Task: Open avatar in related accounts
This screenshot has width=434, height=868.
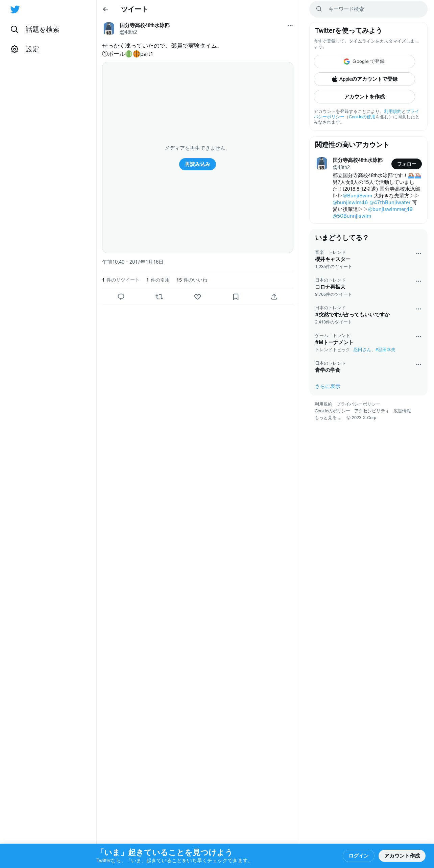Action: [x=322, y=164]
